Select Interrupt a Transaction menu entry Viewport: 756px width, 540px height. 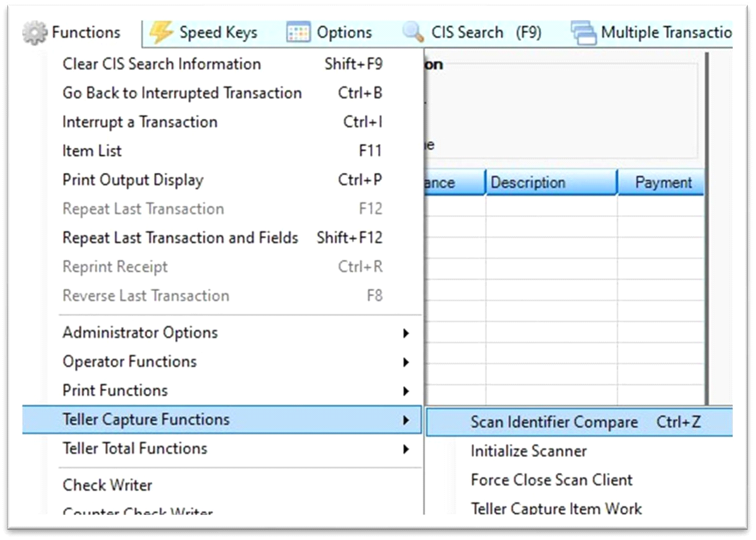(x=140, y=122)
